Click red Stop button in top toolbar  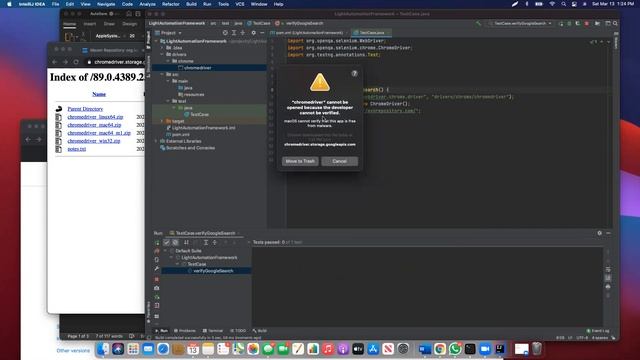click(587, 24)
